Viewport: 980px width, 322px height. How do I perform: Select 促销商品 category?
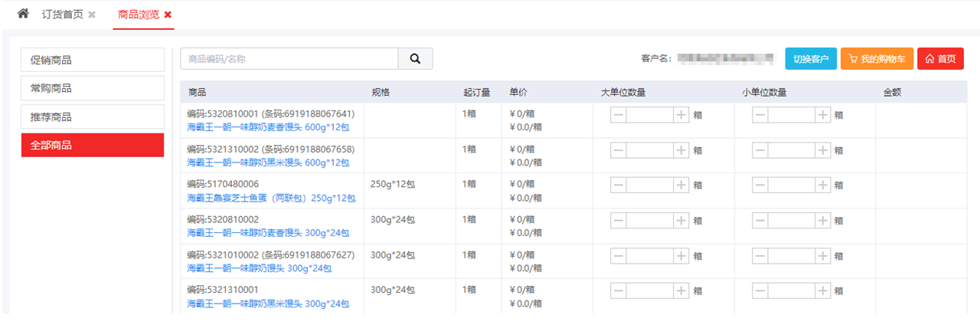(93, 60)
